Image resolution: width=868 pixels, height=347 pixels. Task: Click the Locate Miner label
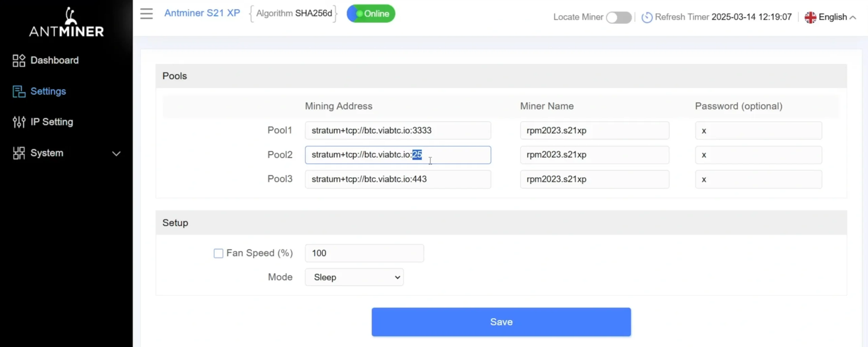pyautogui.click(x=578, y=17)
